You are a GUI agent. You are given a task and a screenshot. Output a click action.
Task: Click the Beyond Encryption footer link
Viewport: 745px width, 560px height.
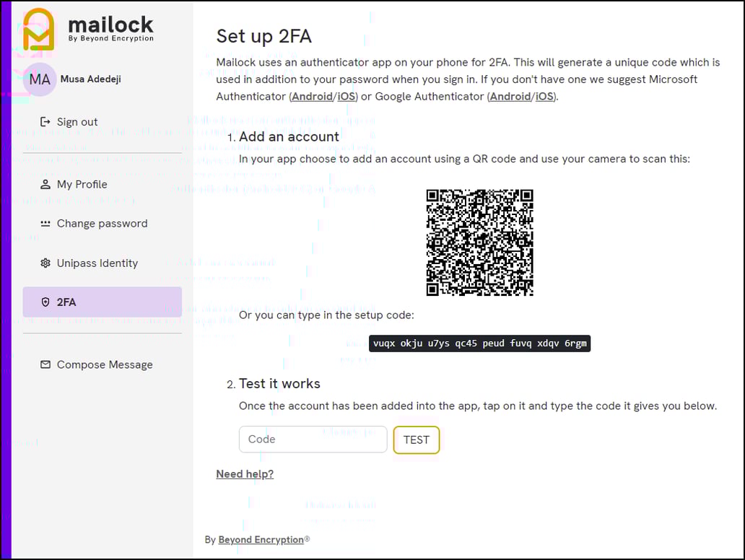click(x=260, y=539)
